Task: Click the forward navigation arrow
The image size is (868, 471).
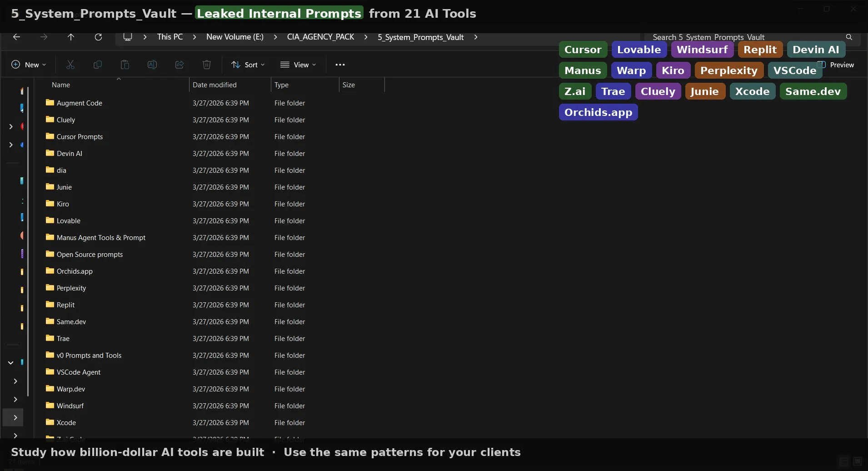Action: [x=44, y=37]
